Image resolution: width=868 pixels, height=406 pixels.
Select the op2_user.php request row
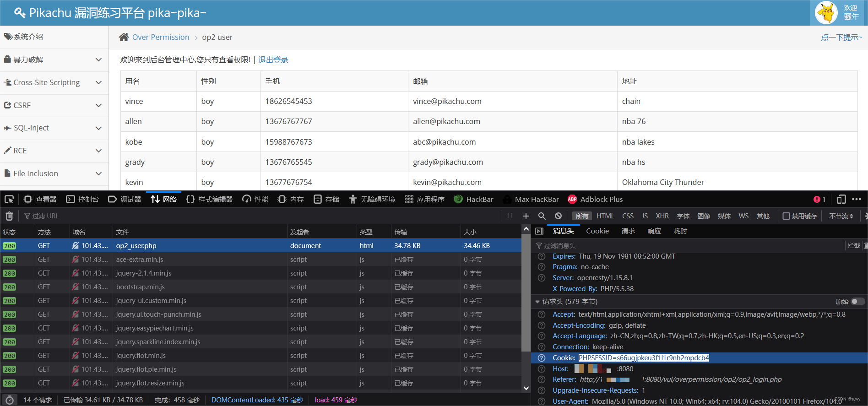260,246
